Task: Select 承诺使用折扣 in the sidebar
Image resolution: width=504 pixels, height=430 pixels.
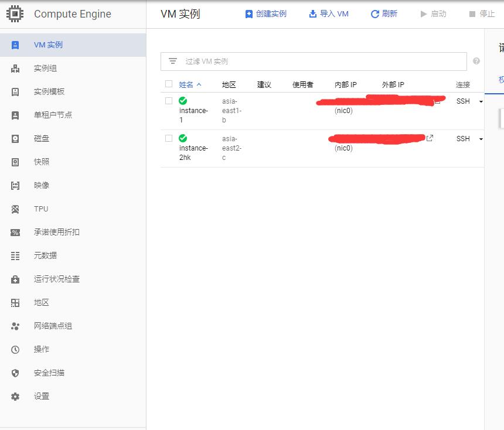Action: (57, 232)
